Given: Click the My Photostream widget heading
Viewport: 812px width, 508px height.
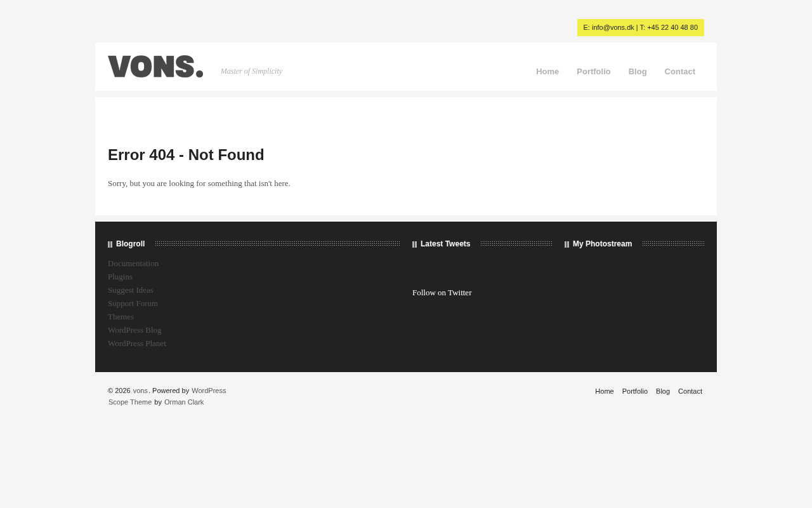Looking at the screenshot, I should [x=602, y=244].
